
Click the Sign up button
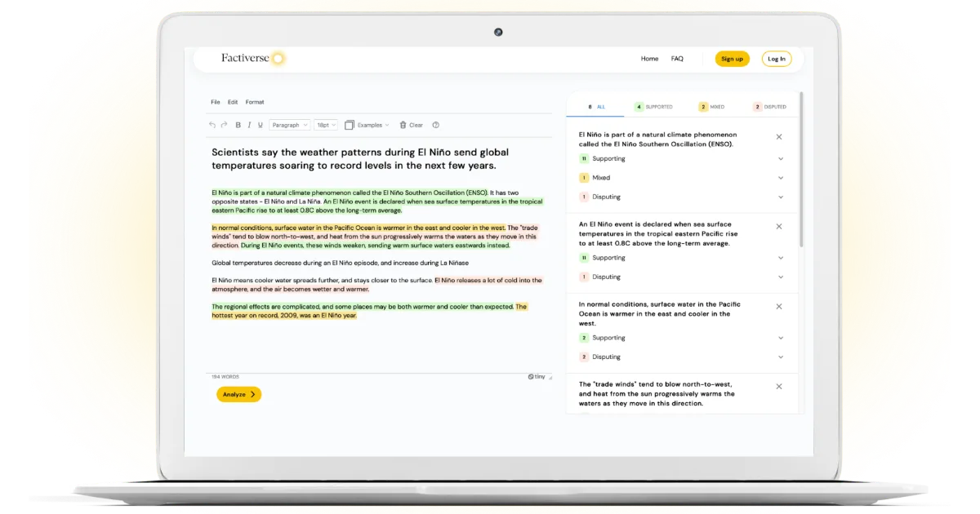point(733,59)
